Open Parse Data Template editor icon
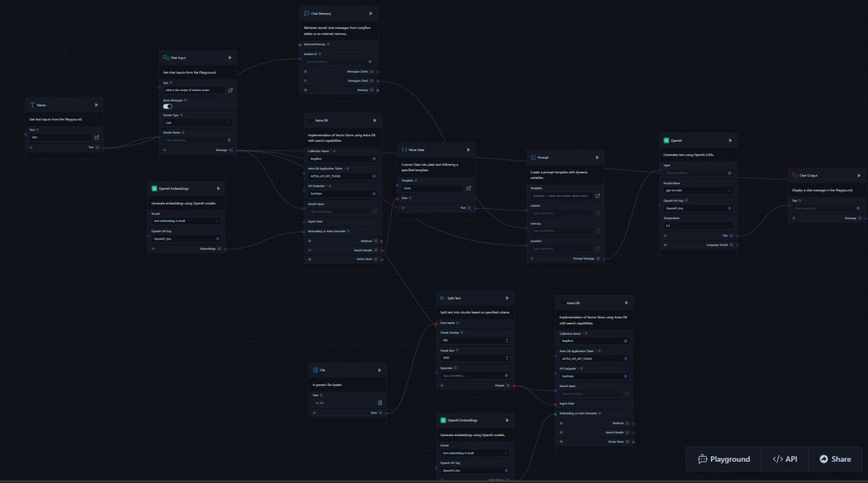Image resolution: width=868 pixels, height=483 pixels. tap(469, 188)
